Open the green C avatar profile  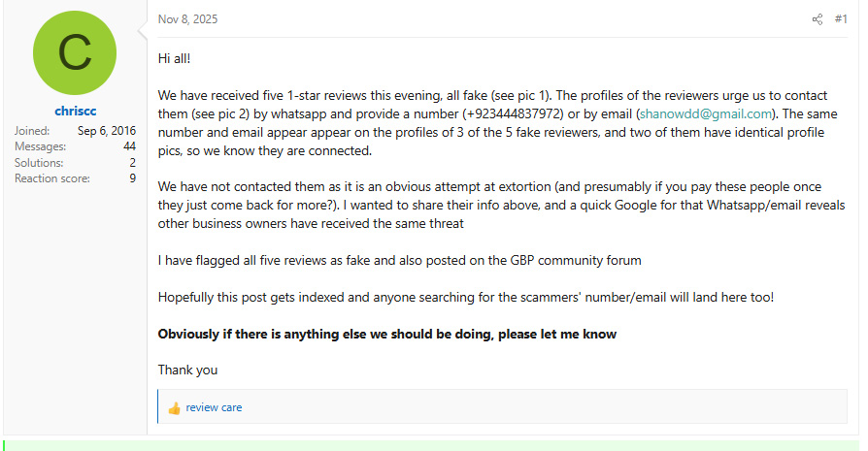click(x=75, y=52)
